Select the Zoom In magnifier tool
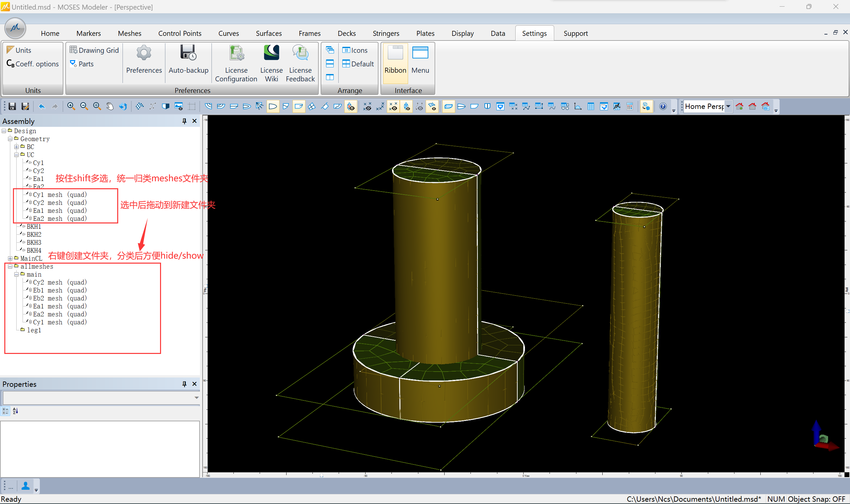The width and height of the screenshot is (850, 504). pos(71,106)
